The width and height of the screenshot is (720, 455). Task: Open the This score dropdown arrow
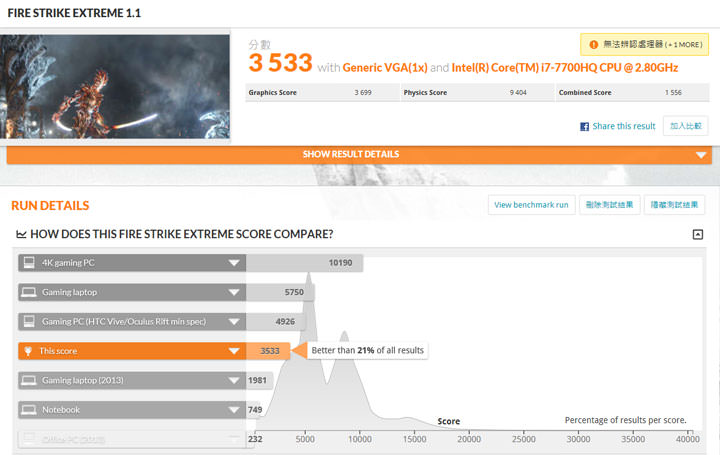pos(233,351)
